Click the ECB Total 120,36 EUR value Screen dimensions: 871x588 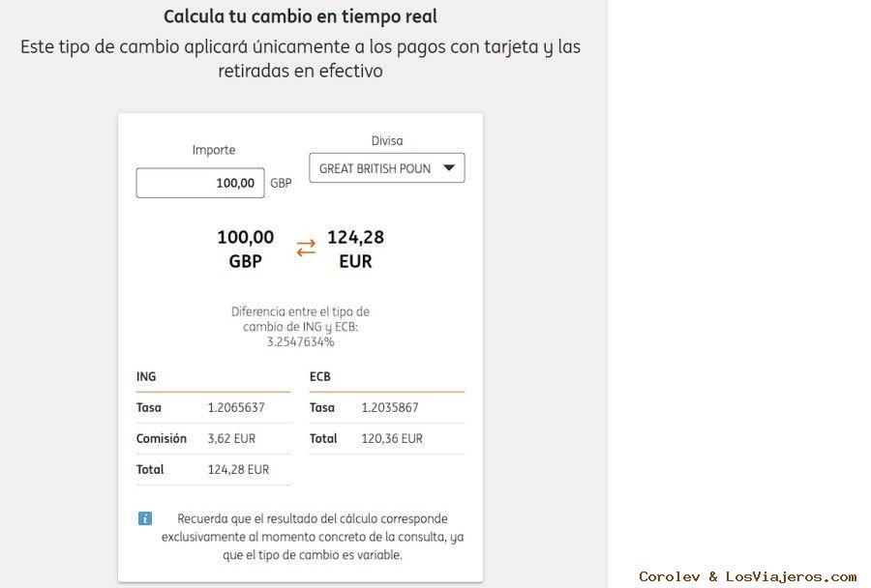click(392, 438)
